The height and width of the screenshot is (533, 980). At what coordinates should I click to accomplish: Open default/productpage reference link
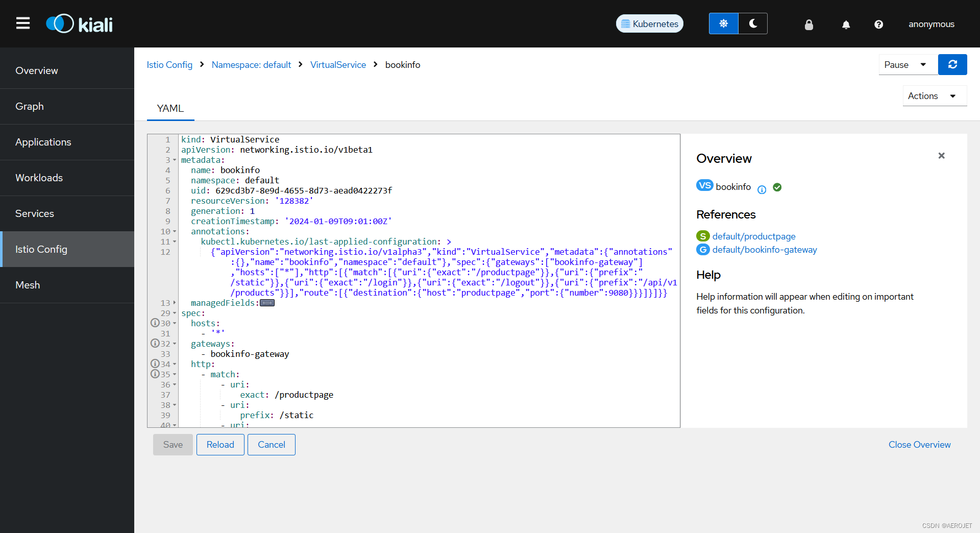[754, 236]
